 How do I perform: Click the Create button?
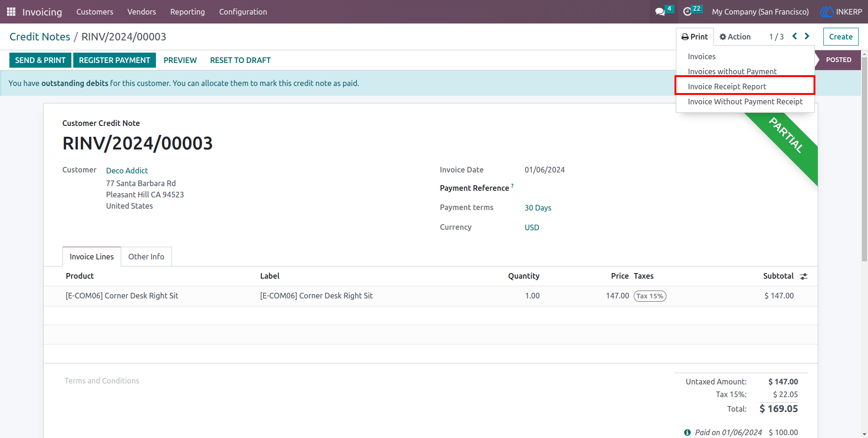tap(841, 37)
